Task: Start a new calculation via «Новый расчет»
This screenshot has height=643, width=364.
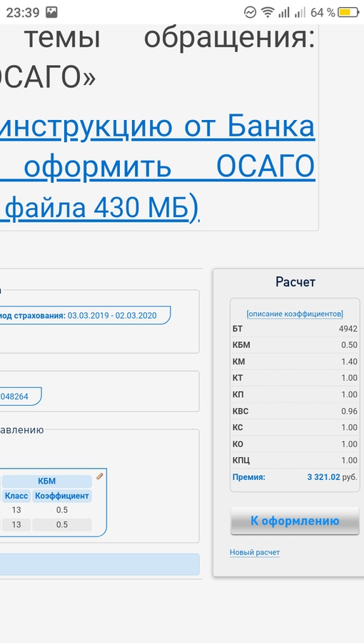Action: pos(255,552)
